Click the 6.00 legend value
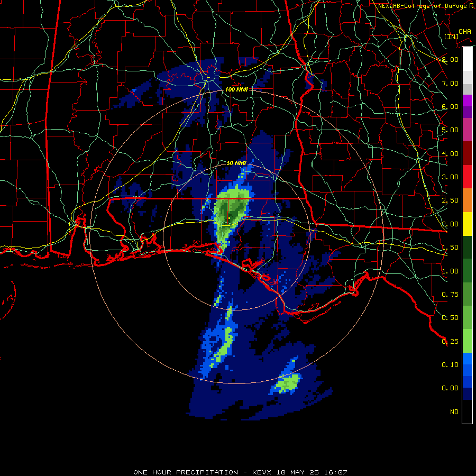The image size is (476, 476). click(450, 106)
